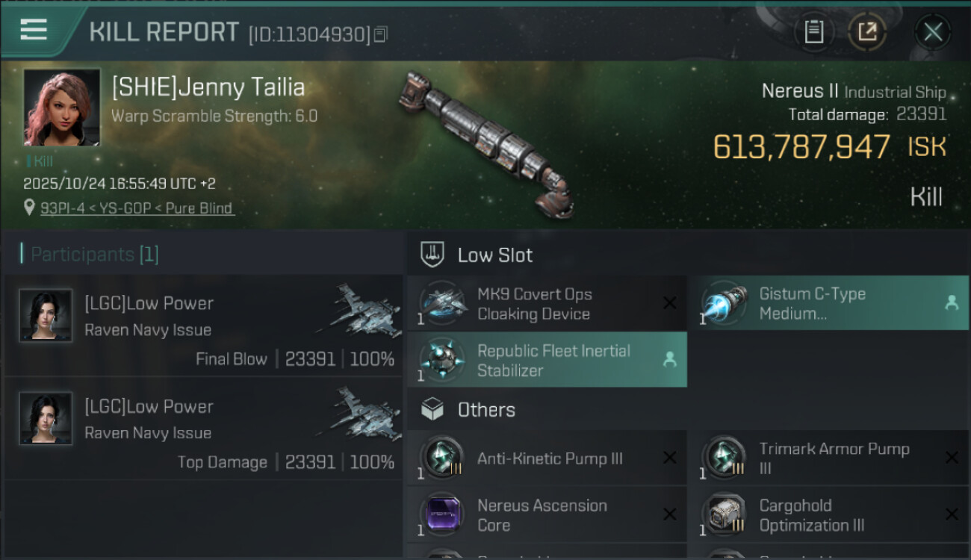Viewport: 971px width, 560px height.
Task: Open the hamburger menu icon
Action: tap(34, 30)
